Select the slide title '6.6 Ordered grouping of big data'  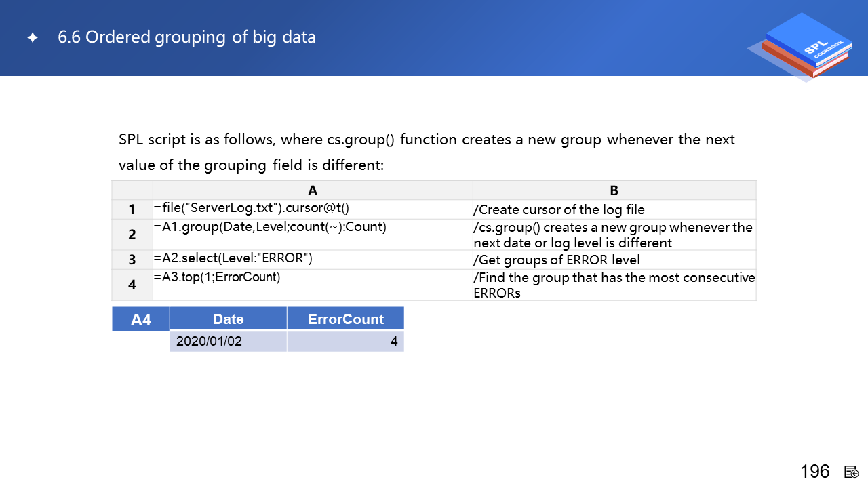pos(186,37)
